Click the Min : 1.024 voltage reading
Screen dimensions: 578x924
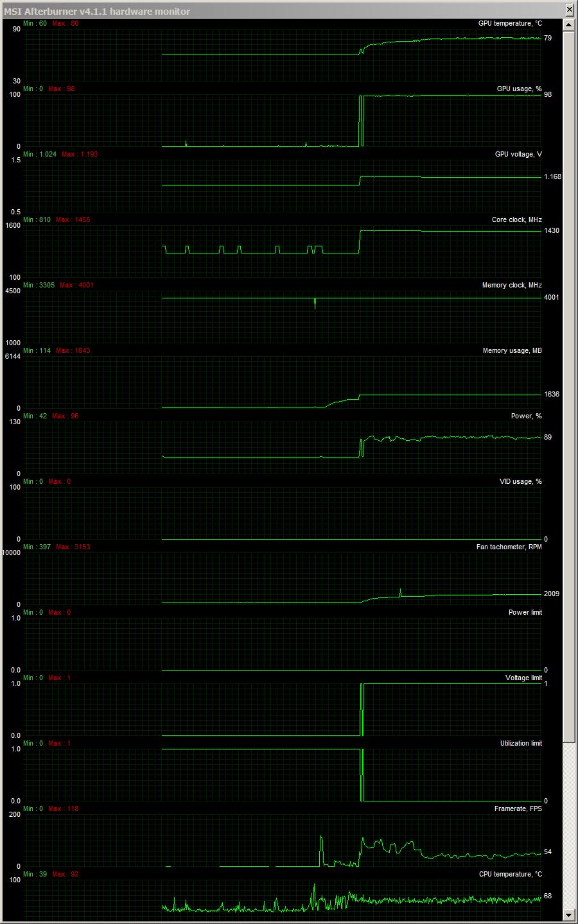[x=40, y=154]
